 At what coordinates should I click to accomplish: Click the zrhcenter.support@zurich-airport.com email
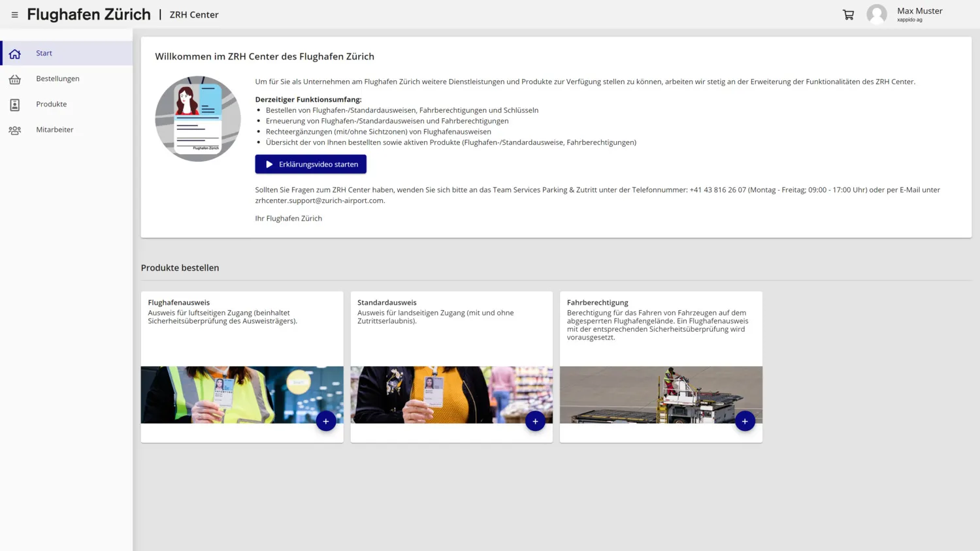click(319, 200)
